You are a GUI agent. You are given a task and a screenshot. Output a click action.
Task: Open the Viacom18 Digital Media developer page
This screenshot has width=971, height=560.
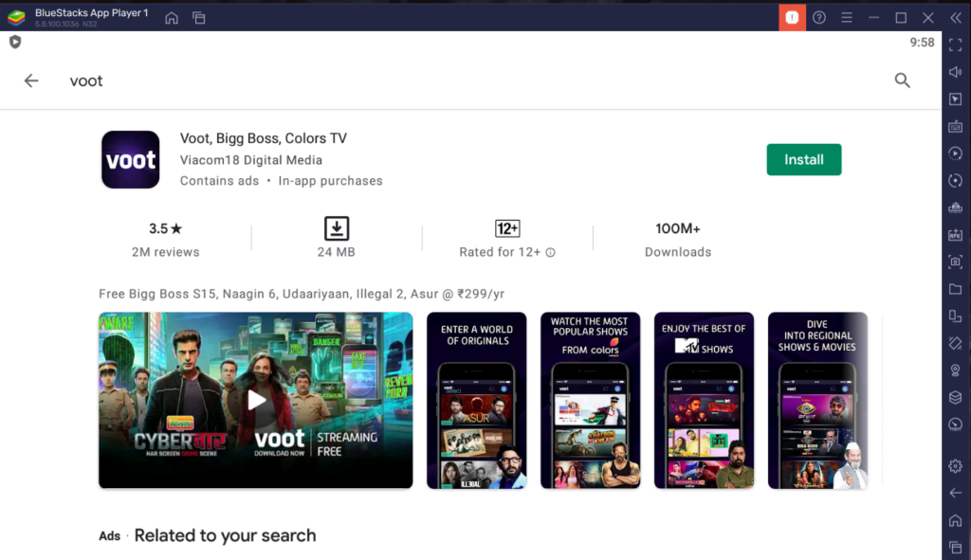point(250,160)
